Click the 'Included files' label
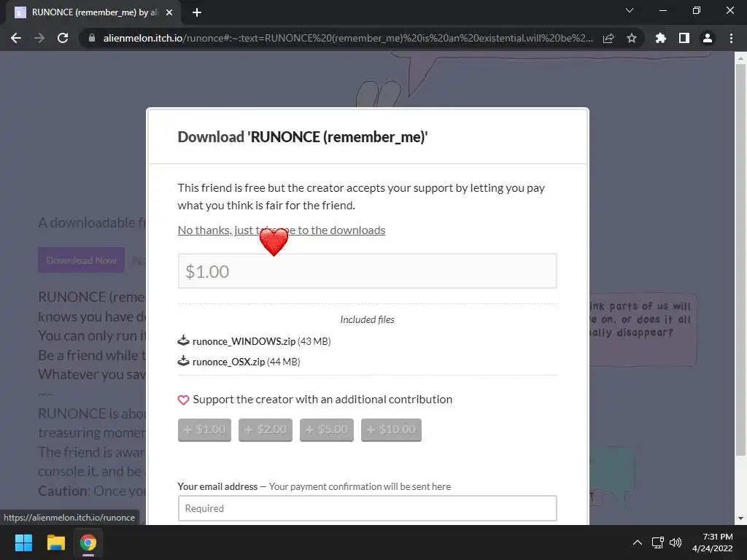 click(368, 319)
